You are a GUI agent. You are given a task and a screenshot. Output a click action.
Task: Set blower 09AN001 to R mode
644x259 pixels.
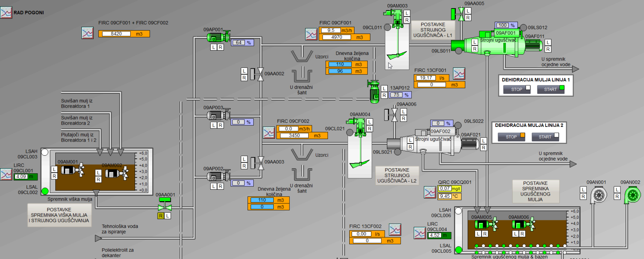583,197
